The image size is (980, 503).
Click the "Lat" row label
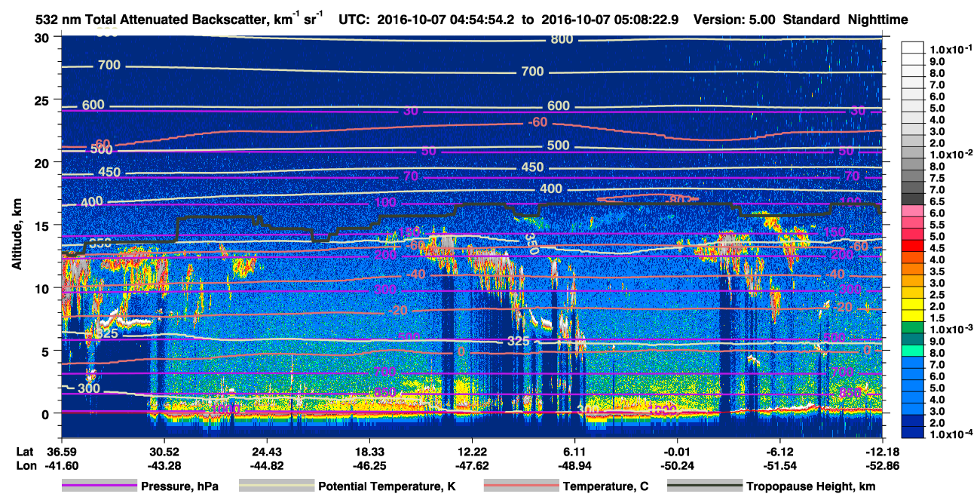coord(25,450)
